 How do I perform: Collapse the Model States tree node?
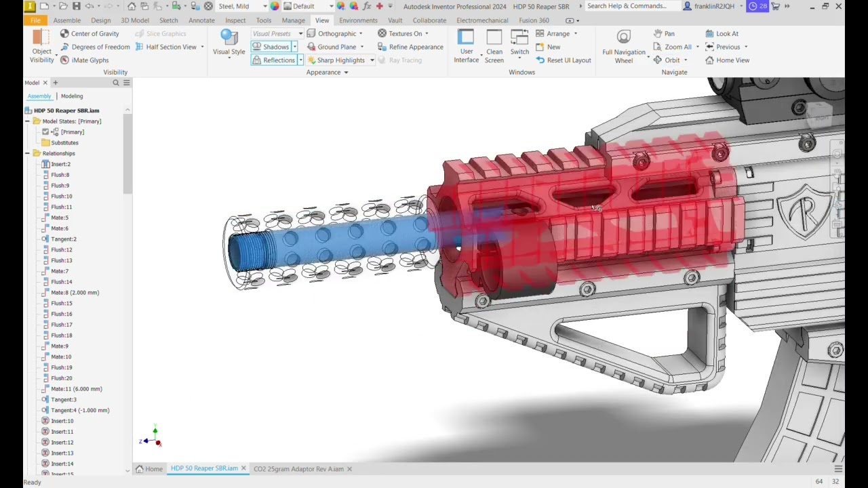(28, 121)
